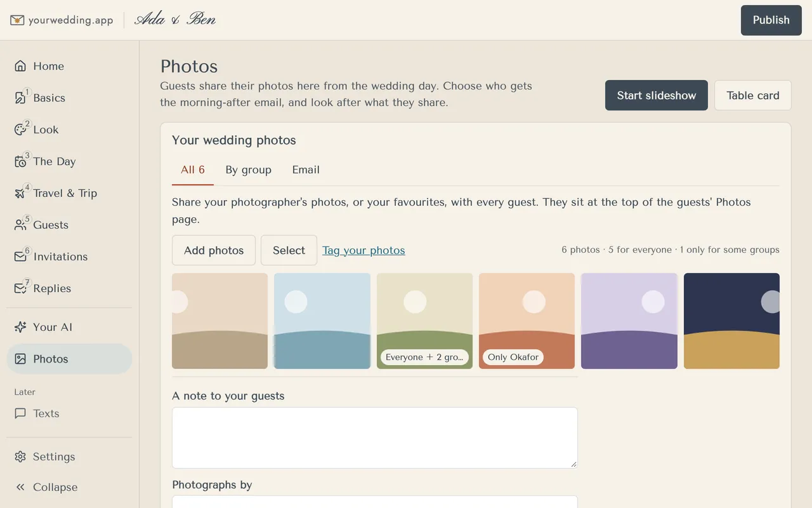The image size is (812, 508).
Task: Click the note to your guests textarea
Action: pyautogui.click(x=375, y=438)
